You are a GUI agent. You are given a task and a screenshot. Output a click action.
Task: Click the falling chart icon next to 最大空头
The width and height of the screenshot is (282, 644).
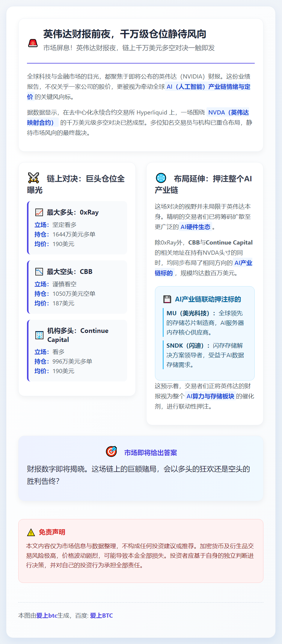click(39, 272)
